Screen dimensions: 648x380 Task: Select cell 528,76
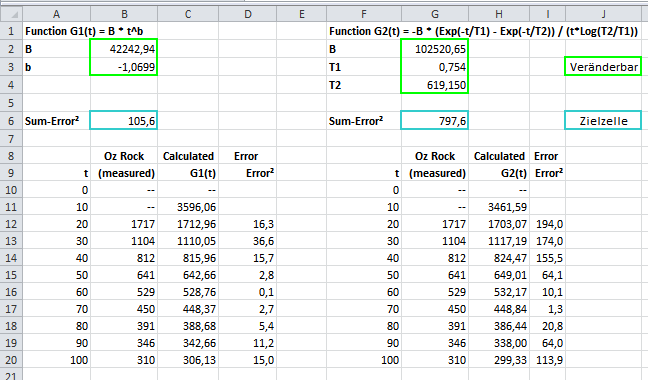pyautogui.click(x=188, y=292)
